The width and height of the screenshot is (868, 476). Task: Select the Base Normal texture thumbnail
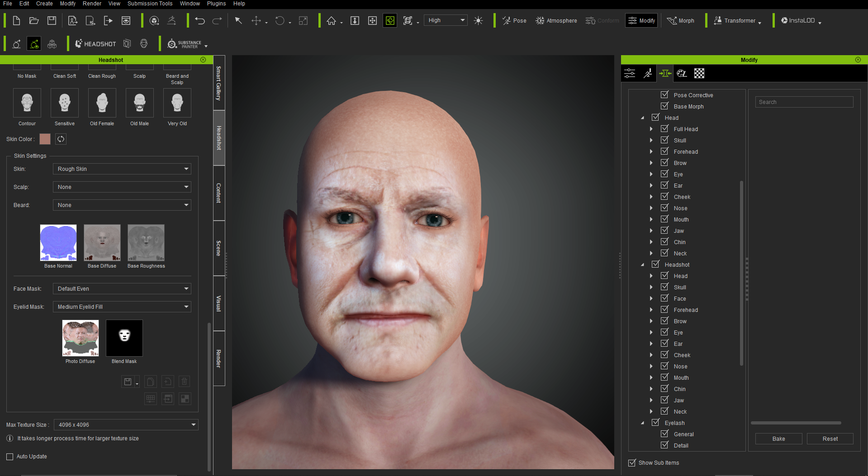(x=58, y=243)
